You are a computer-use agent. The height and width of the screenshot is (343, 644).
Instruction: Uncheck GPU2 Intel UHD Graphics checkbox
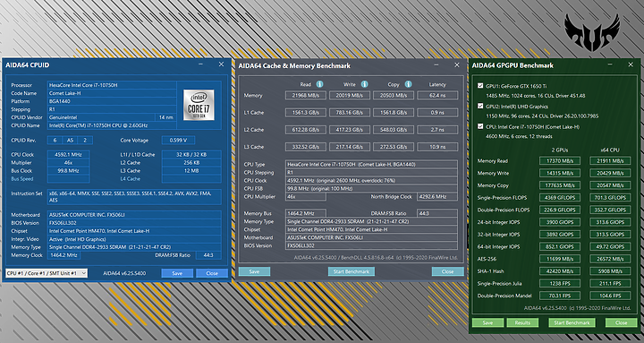point(480,106)
